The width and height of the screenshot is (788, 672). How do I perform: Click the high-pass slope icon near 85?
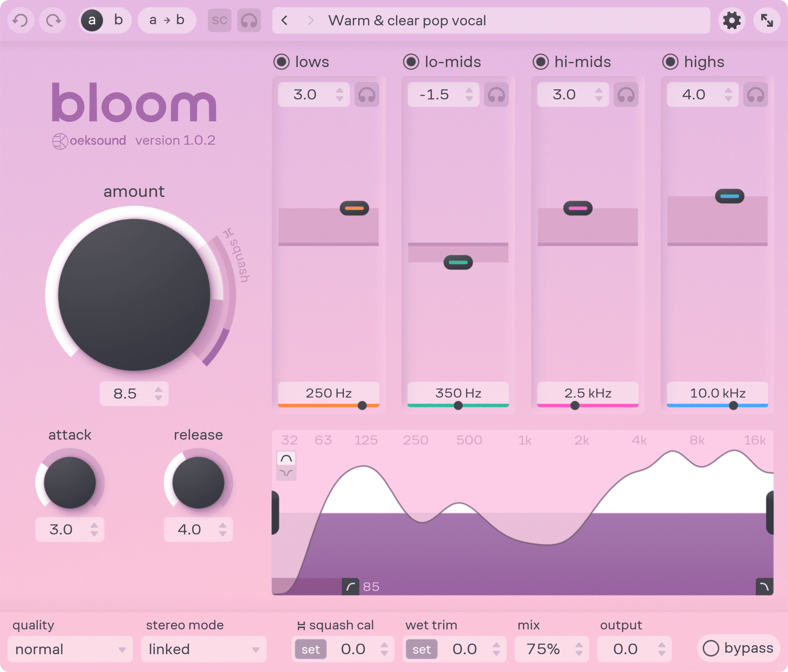pos(352,587)
